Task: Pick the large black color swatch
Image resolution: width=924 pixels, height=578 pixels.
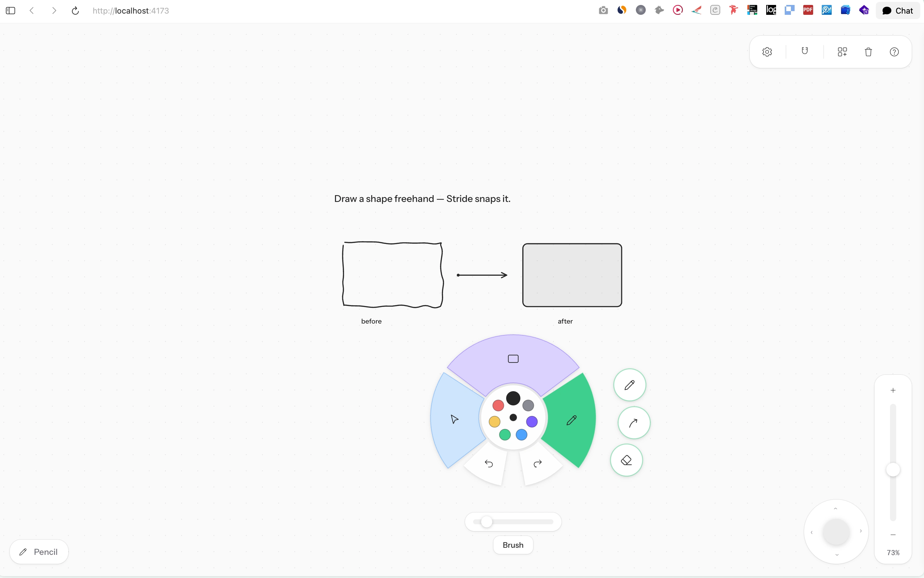Action: tap(513, 398)
